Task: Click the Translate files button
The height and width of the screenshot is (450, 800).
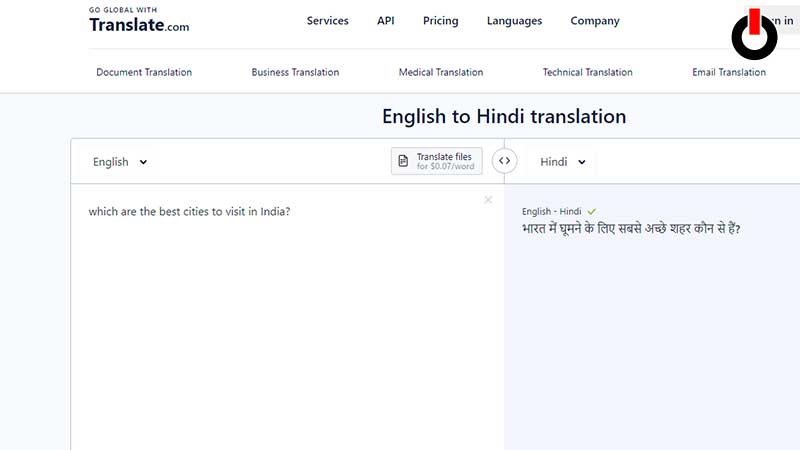Action: coord(437,161)
